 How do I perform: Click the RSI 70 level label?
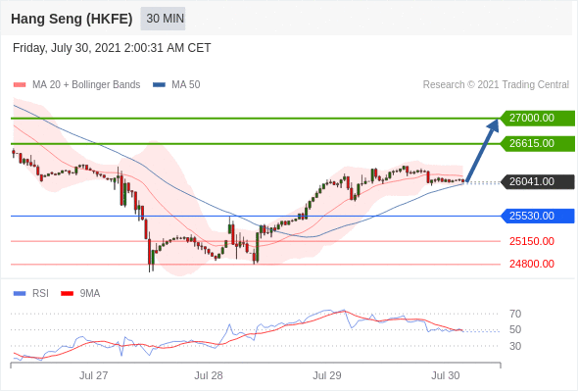click(515, 315)
